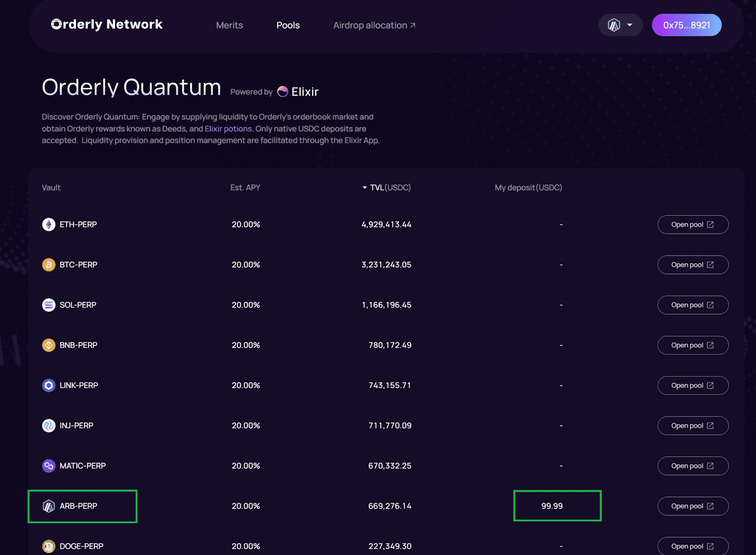Click the My deposit(USDC) column header
756x555 pixels.
528,188
